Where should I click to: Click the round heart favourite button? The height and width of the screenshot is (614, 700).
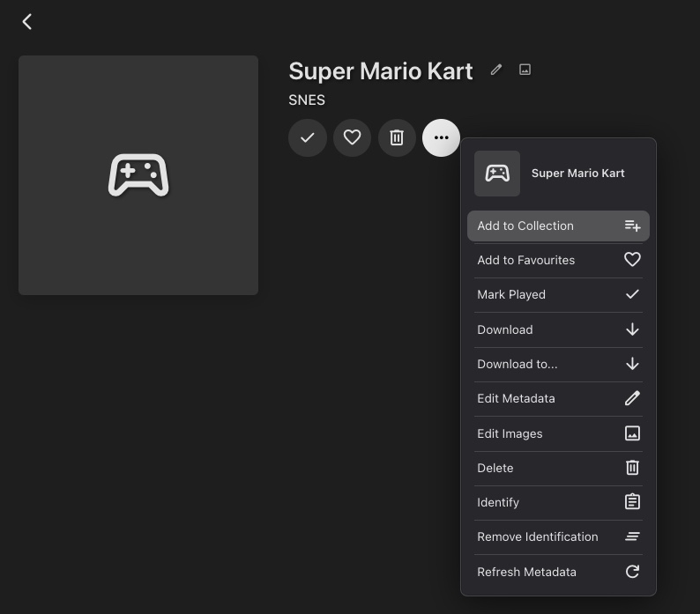[x=352, y=137]
